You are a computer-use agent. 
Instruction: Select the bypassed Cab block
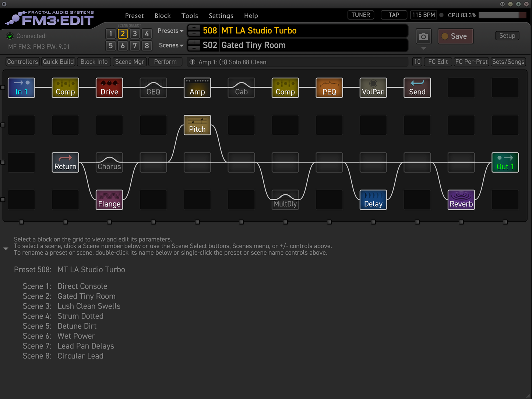241,88
